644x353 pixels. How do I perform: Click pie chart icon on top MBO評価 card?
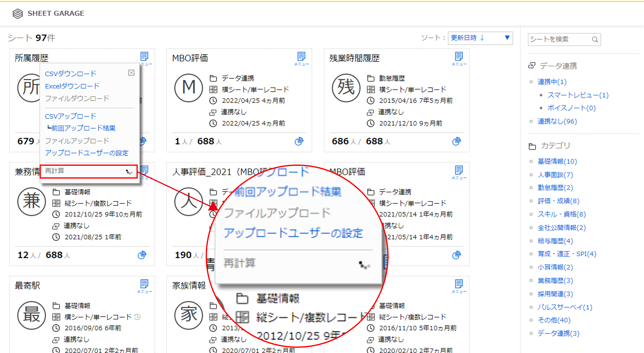tap(299, 141)
